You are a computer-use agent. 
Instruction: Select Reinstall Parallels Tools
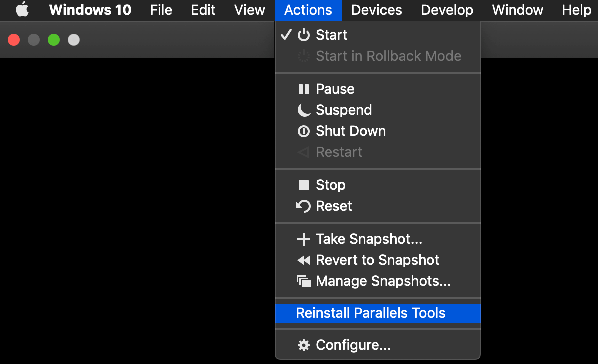click(371, 313)
